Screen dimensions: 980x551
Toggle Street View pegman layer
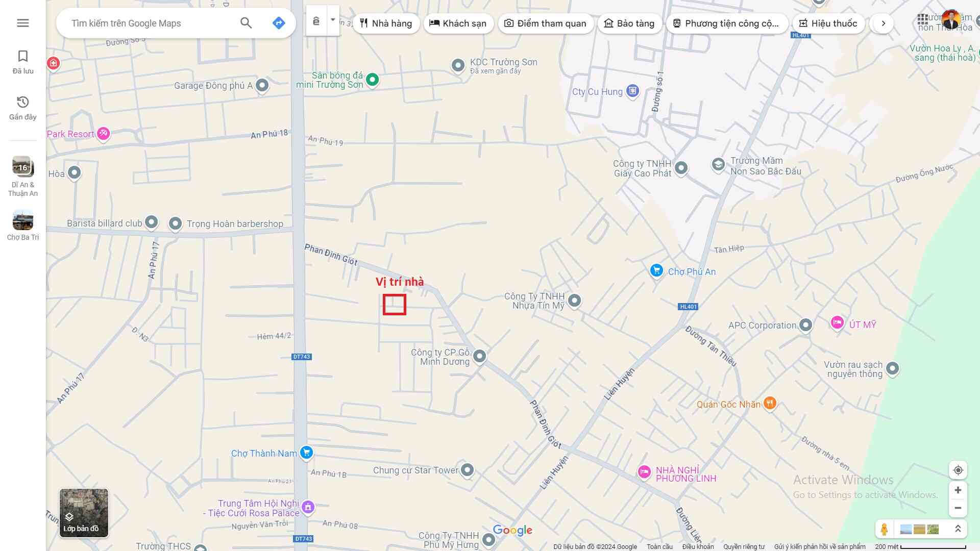click(884, 529)
